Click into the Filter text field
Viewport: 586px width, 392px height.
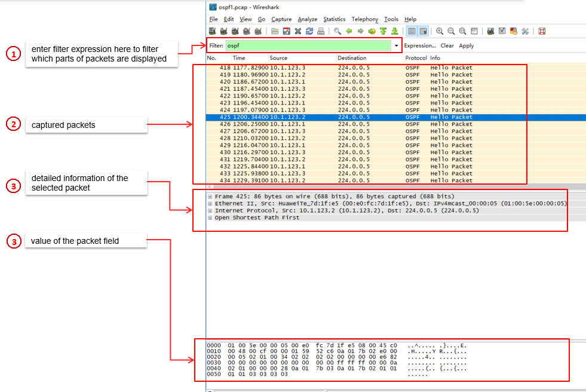point(308,45)
